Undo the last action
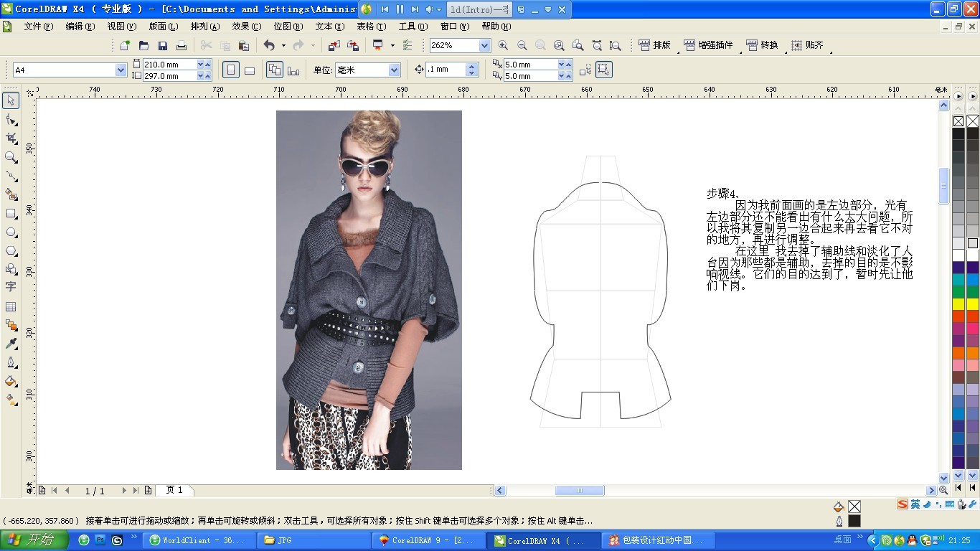980x551 pixels. pyautogui.click(x=269, y=45)
